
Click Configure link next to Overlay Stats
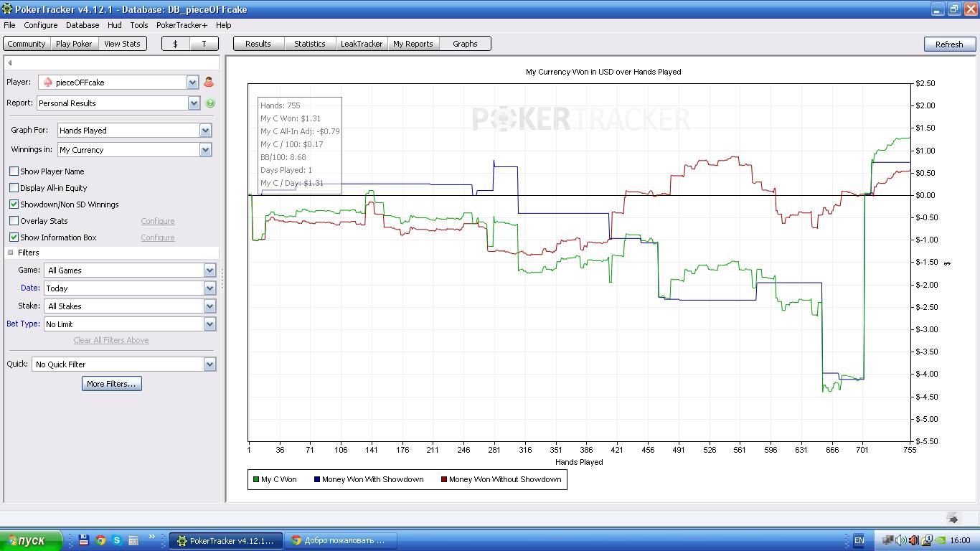(x=158, y=221)
